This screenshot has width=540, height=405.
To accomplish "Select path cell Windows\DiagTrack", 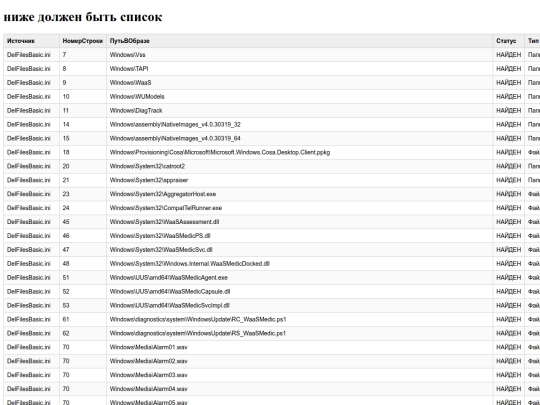I will pyautogui.click(x=300, y=111).
